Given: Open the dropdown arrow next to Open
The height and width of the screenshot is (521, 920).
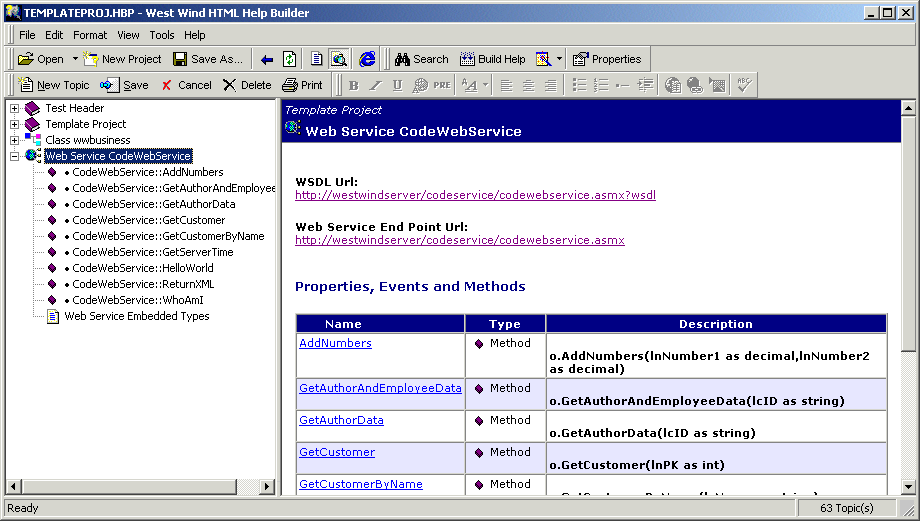Looking at the screenshot, I should (x=75, y=59).
